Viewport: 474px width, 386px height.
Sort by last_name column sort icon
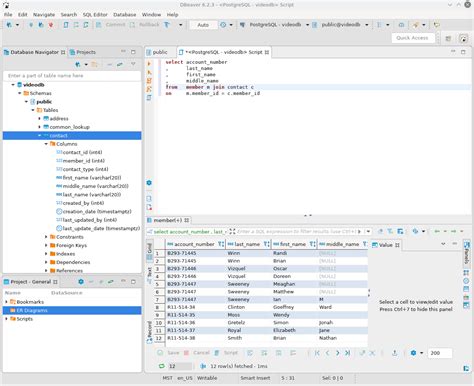tap(267, 244)
